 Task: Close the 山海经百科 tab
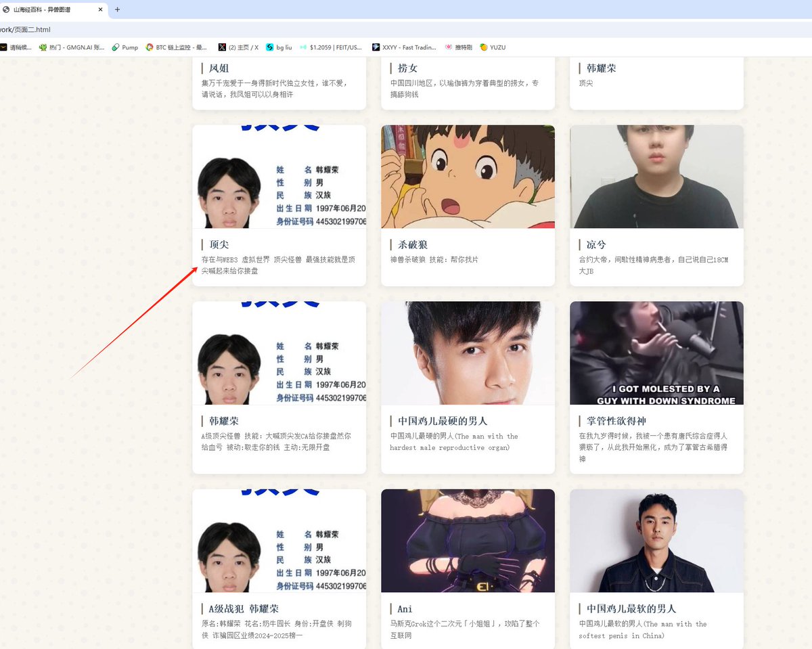pyautogui.click(x=101, y=9)
